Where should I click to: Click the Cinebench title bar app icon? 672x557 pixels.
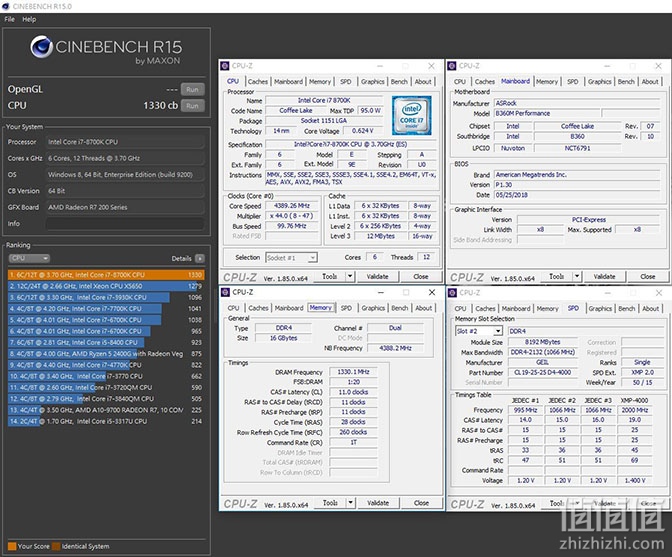6,6
